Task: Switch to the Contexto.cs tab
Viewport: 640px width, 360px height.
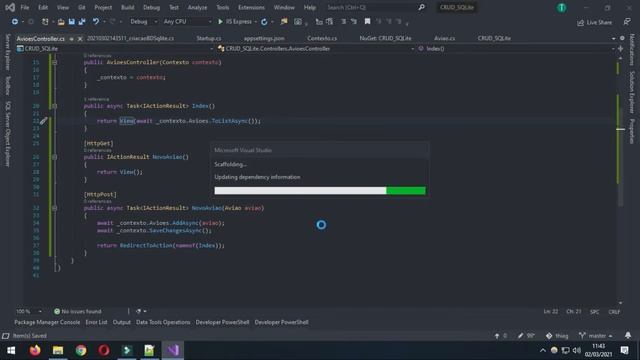Action: pos(322,38)
